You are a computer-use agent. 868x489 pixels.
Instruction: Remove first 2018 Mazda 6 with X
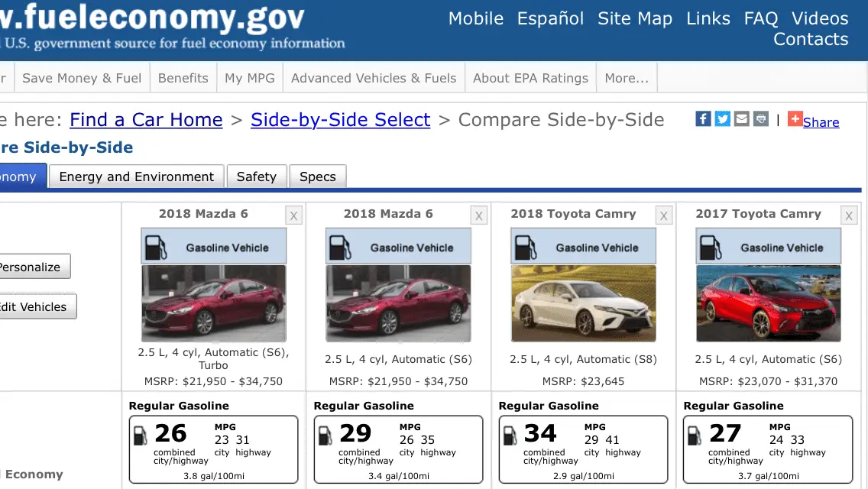[294, 215]
